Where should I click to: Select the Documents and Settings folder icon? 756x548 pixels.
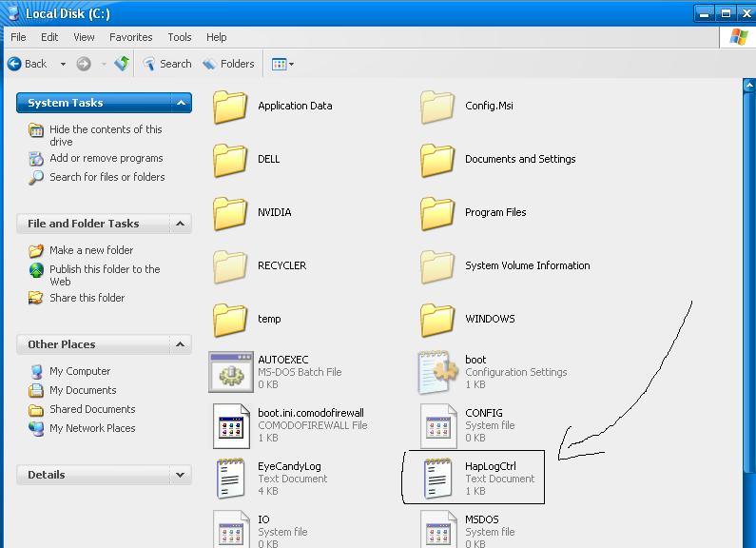[437, 160]
